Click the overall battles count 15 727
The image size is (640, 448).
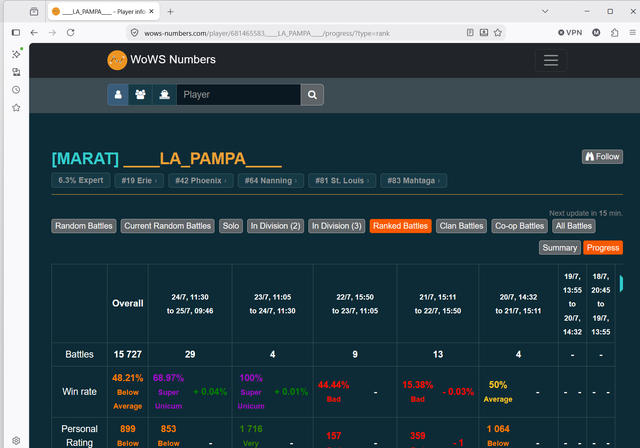click(128, 355)
